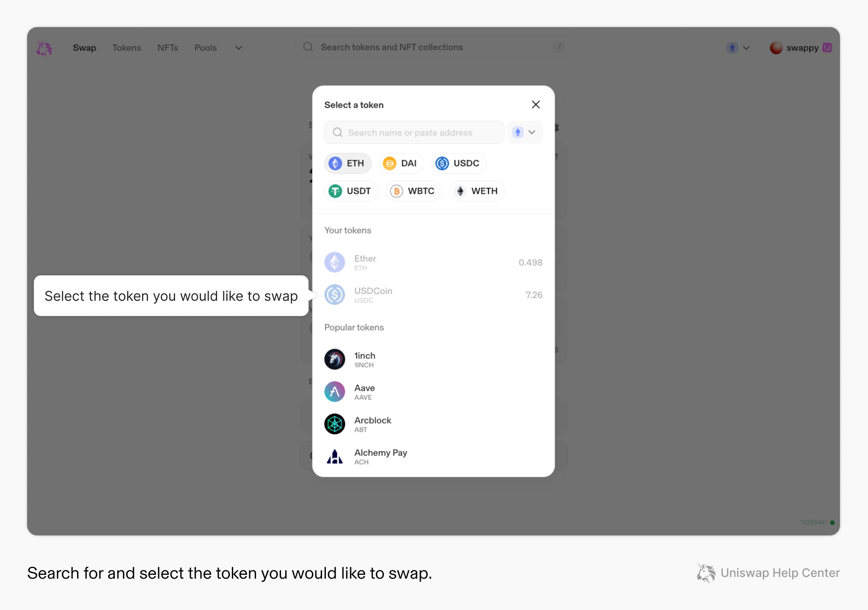Close the Select a token dialog
The height and width of the screenshot is (610, 868).
536,105
